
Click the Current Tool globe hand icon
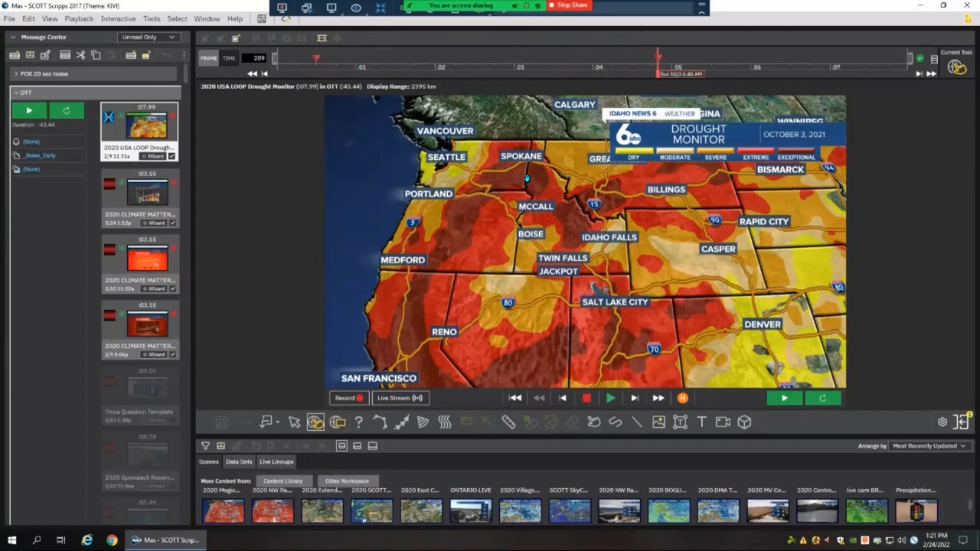click(x=956, y=67)
